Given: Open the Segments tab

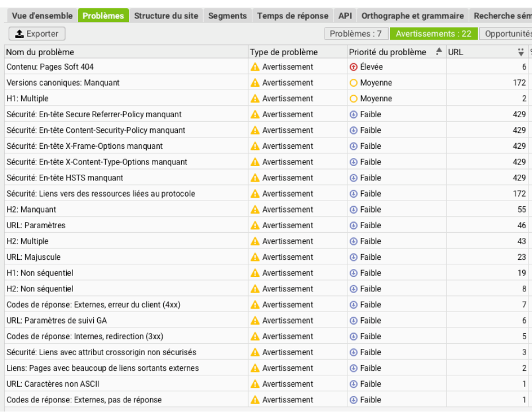Looking at the screenshot, I should tap(227, 16).
